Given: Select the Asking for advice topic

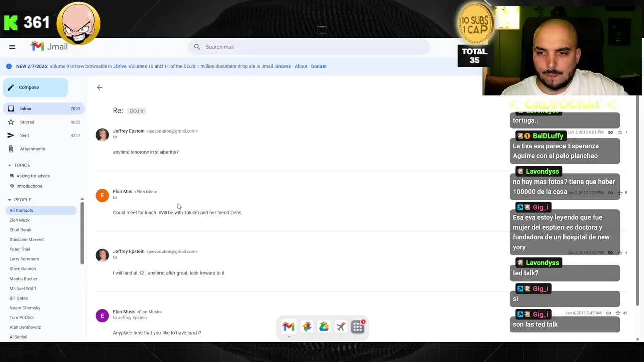Looking at the screenshot, I should click(x=33, y=176).
